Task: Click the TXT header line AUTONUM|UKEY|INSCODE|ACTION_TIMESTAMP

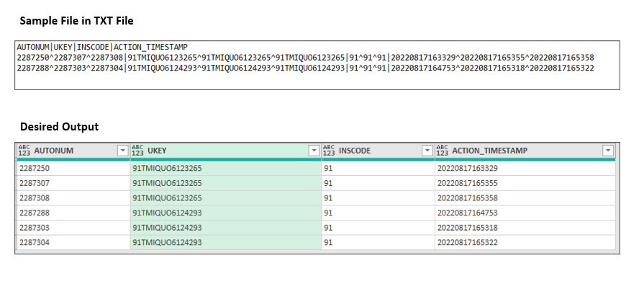Action: click(102, 47)
